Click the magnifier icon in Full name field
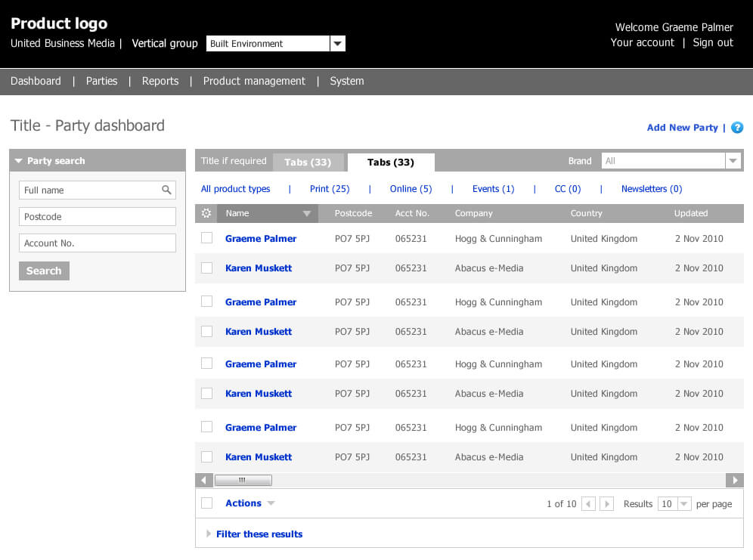The height and width of the screenshot is (560, 753). pos(166,190)
